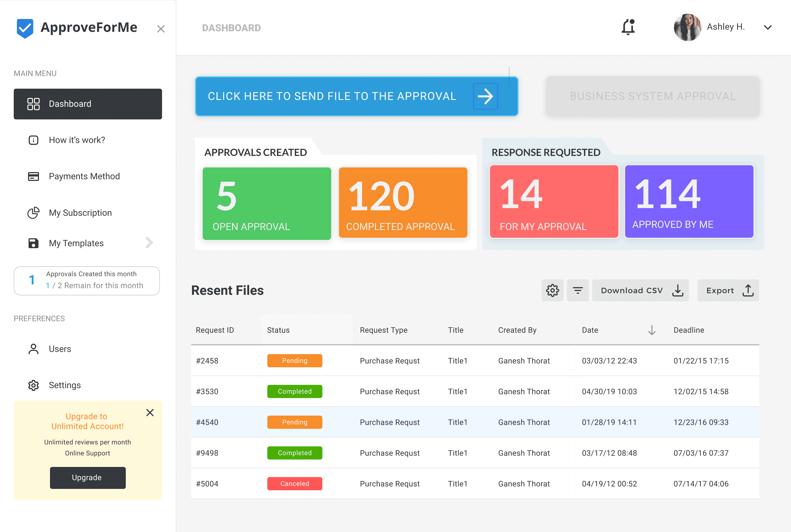Open the How it's work? menu item

coord(77,140)
